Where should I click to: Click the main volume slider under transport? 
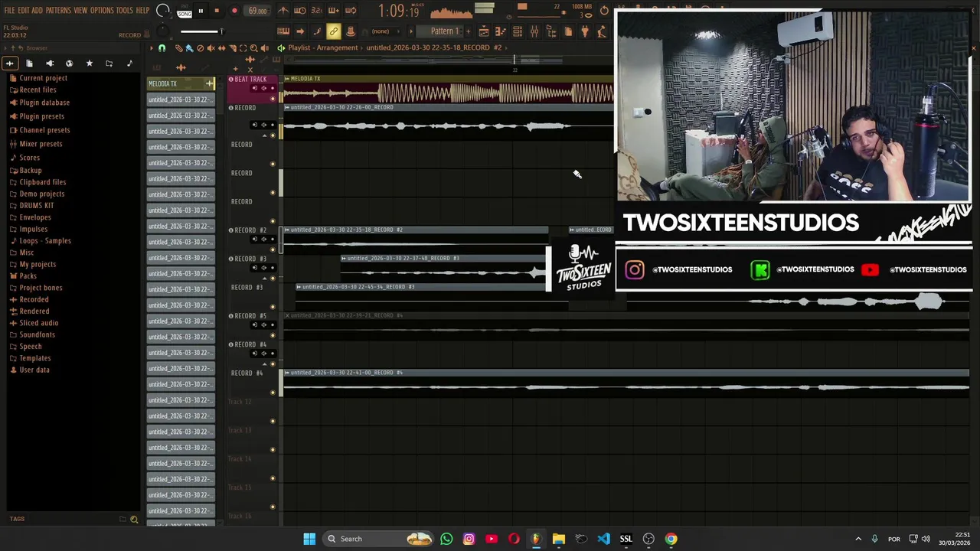(x=201, y=31)
